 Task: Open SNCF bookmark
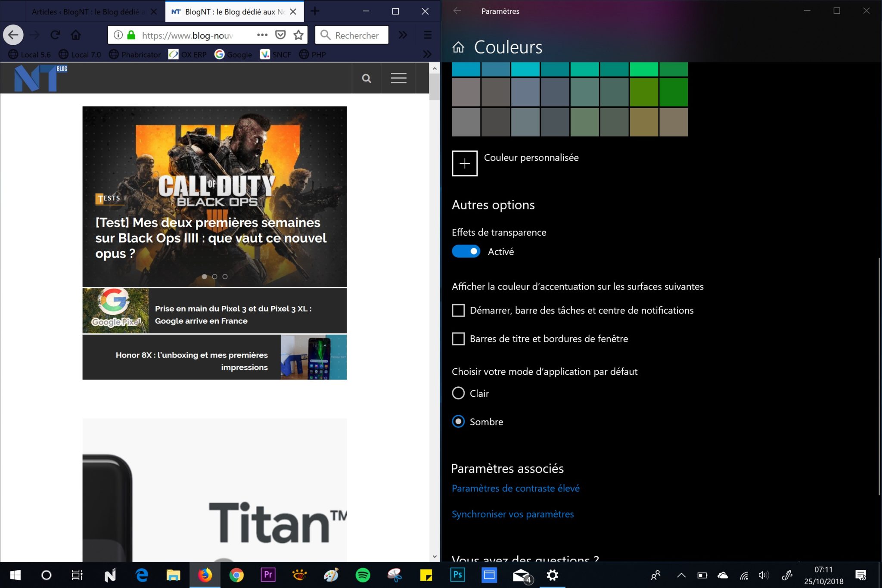pos(276,54)
